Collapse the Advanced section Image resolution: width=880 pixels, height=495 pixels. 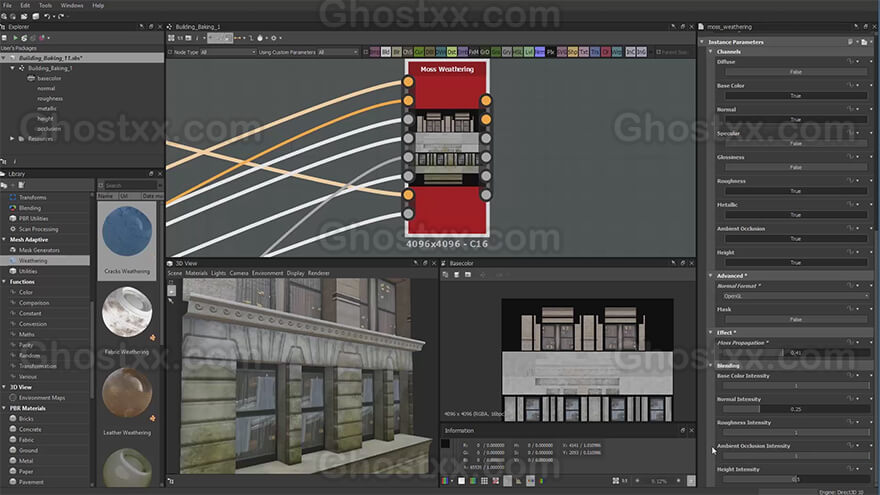(x=711, y=276)
